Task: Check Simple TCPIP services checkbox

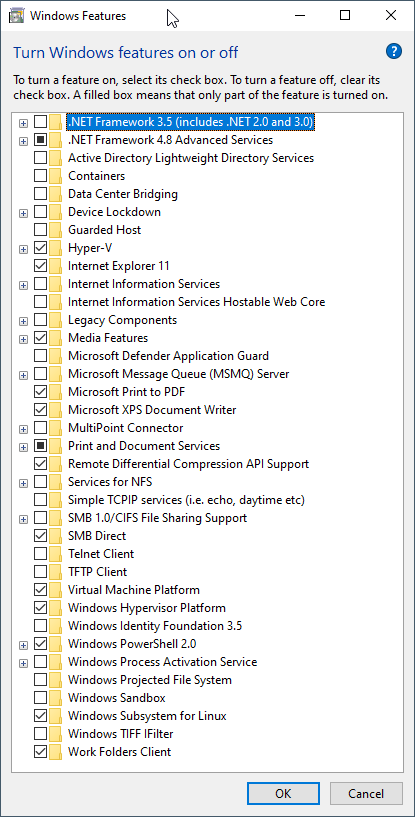Action: click(x=40, y=500)
